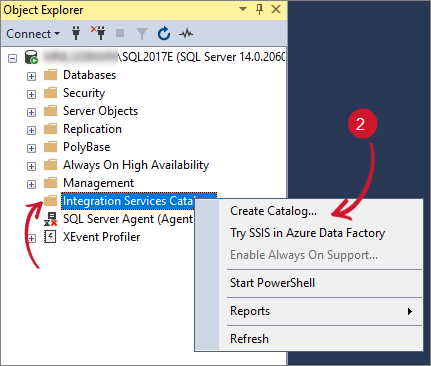Open the Object Explorer window position dropdown arrow
The image size is (431, 366).
tap(243, 9)
